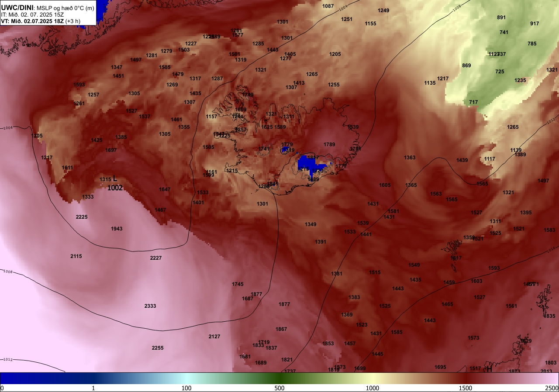The image size is (559, 392).
Task: Click the 1835 height value
Action: coord(549,316)
